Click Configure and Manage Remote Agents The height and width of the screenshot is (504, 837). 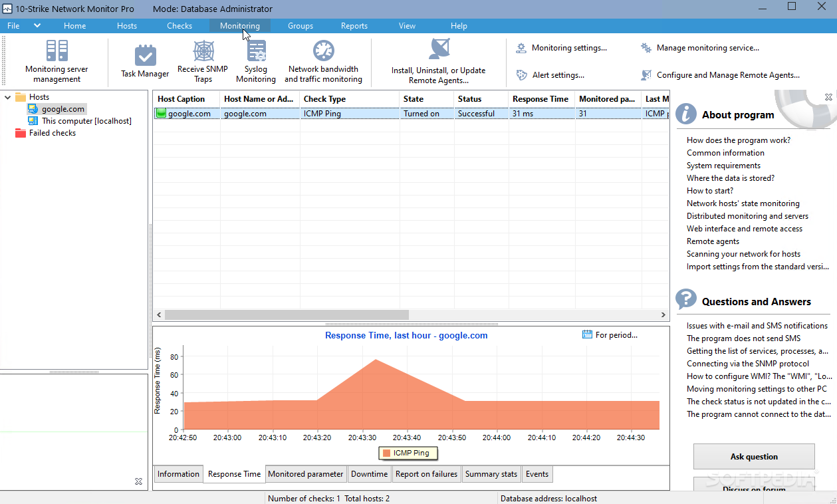[x=720, y=75]
